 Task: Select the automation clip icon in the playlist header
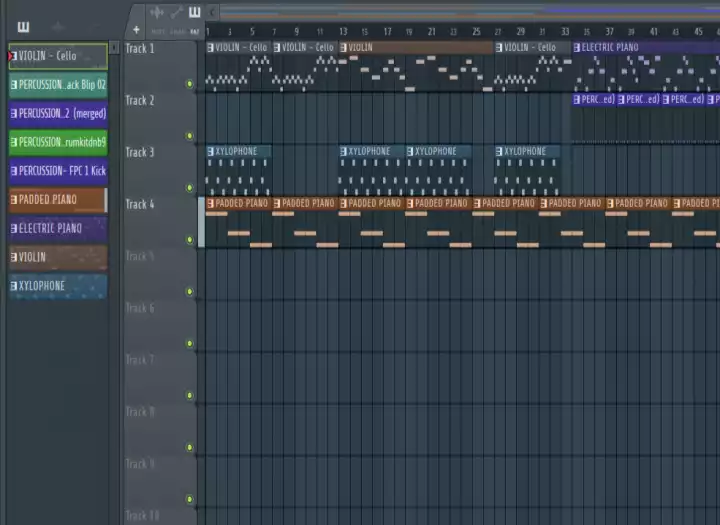pyautogui.click(x=176, y=12)
